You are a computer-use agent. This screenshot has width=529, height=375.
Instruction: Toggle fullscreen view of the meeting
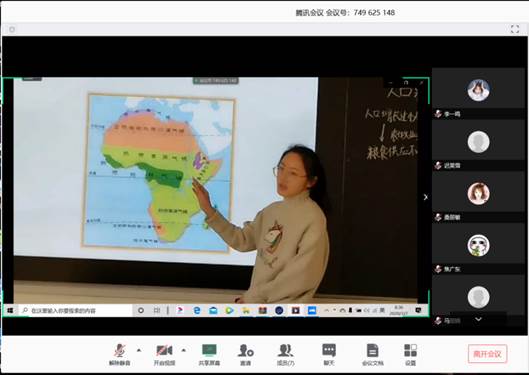515,29
